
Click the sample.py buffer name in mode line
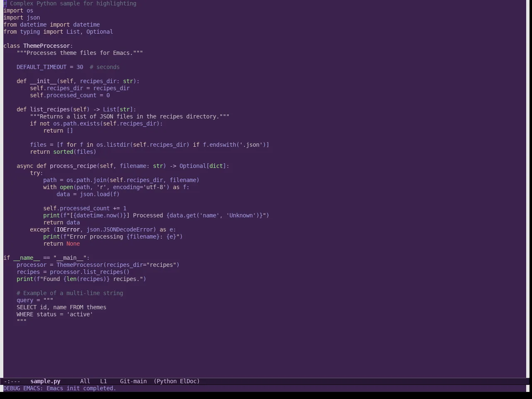coord(45,381)
